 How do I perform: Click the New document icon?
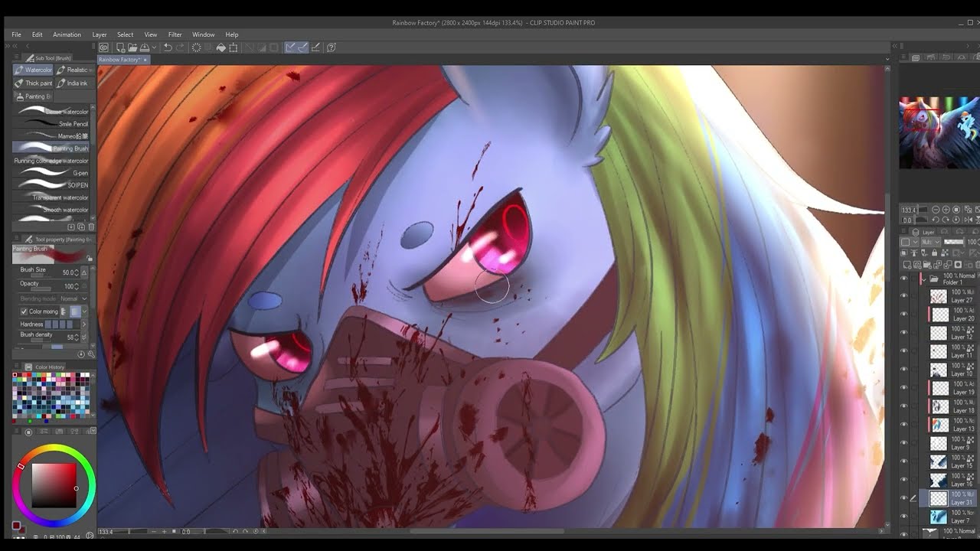(120, 47)
